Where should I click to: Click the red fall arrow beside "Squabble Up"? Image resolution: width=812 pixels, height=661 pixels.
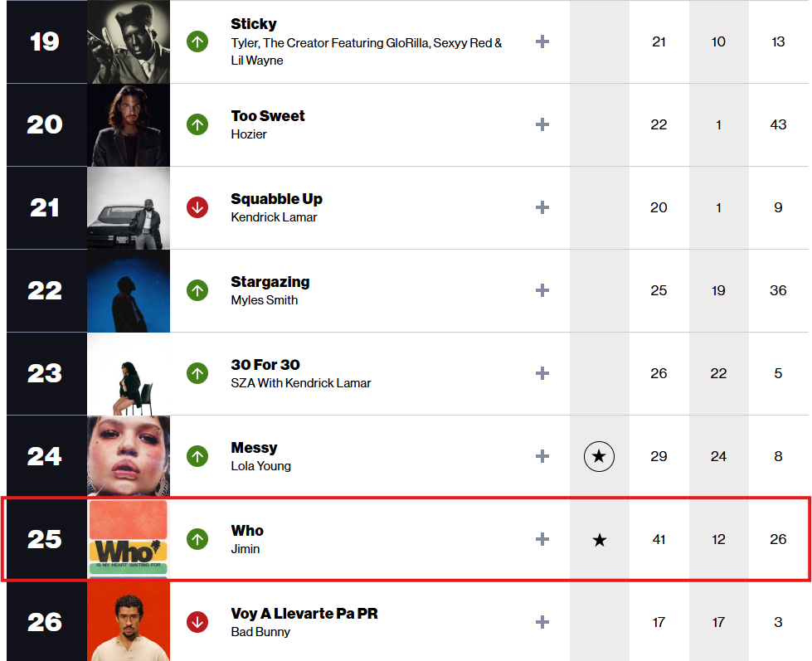point(197,207)
